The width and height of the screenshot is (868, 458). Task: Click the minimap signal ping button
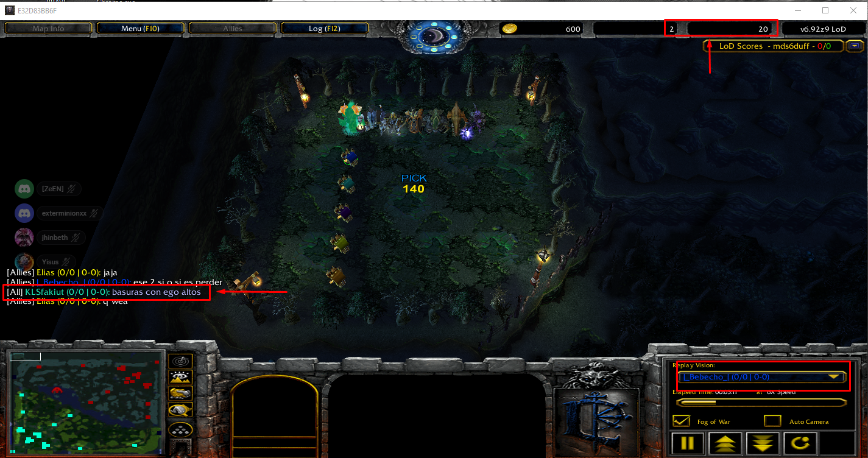click(180, 361)
